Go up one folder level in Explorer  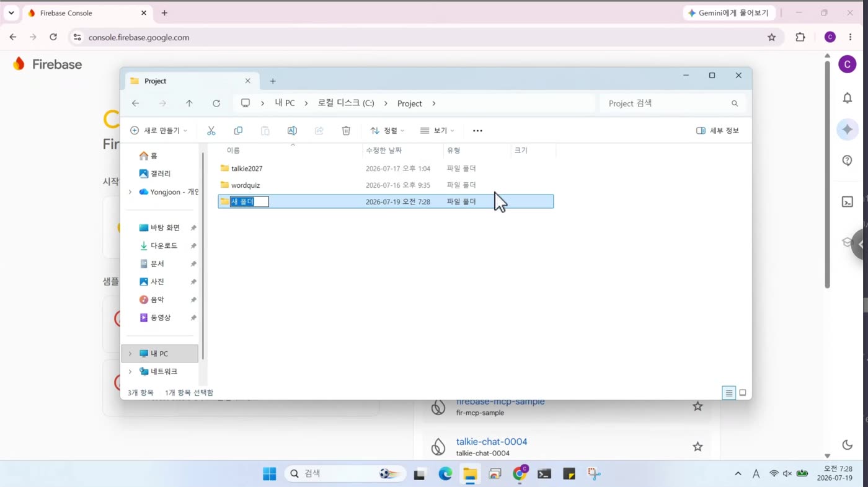click(x=189, y=103)
